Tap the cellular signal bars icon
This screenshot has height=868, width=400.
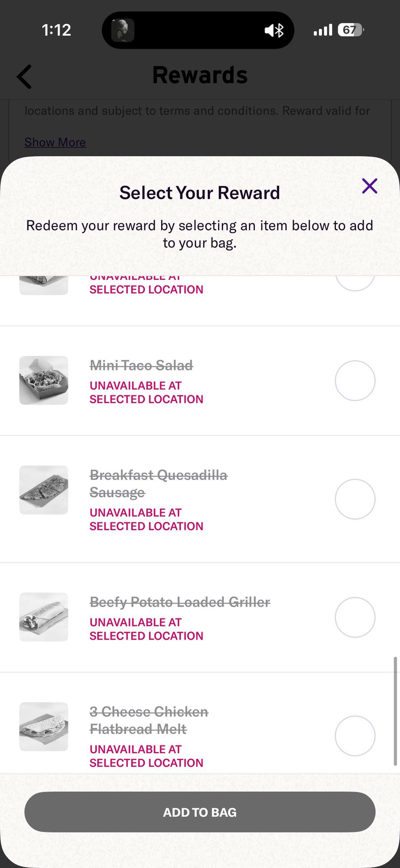click(x=323, y=30)
